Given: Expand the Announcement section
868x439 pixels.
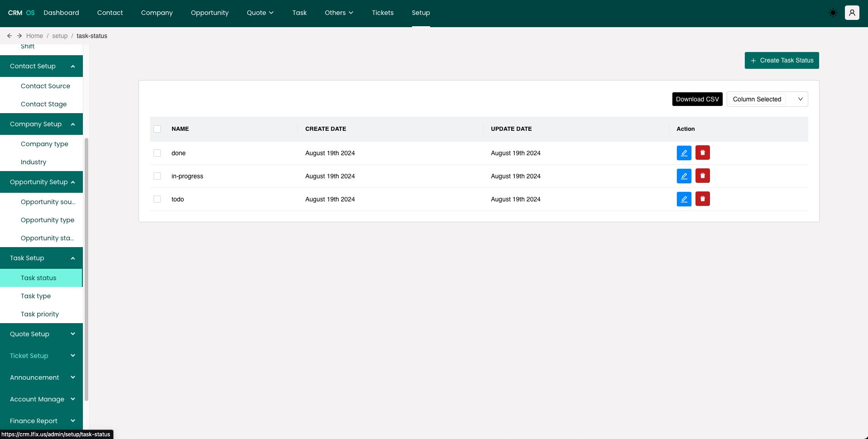Looking at the screenshot, I should point(41,377).
